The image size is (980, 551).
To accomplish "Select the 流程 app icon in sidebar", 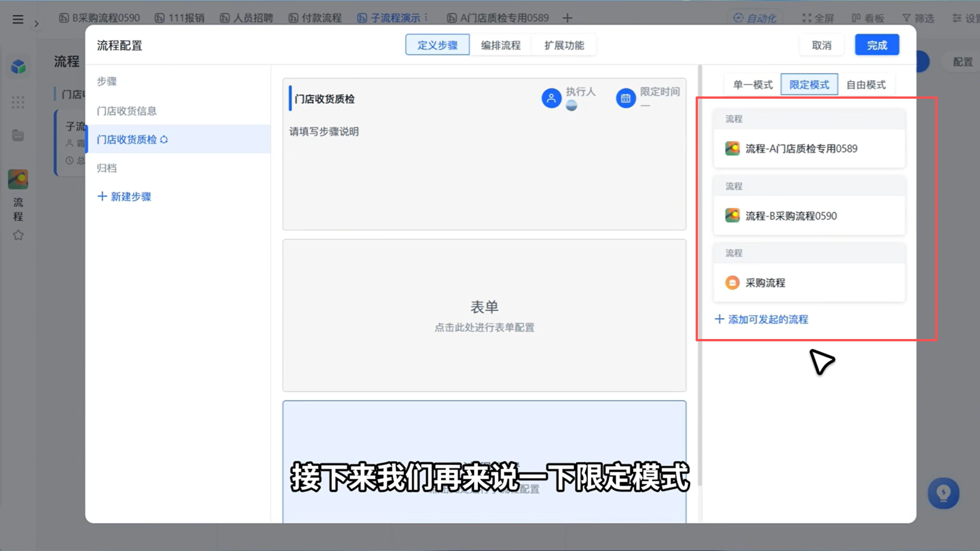I will coord(18,179).
